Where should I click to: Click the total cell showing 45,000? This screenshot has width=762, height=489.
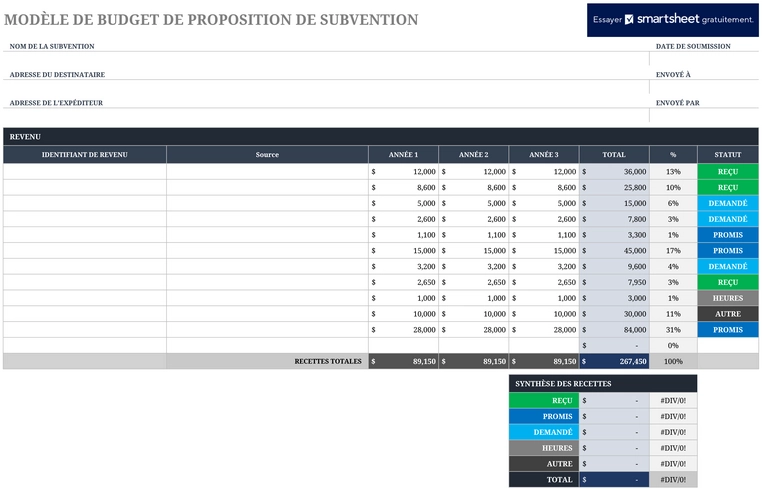(x=614, y=250)
